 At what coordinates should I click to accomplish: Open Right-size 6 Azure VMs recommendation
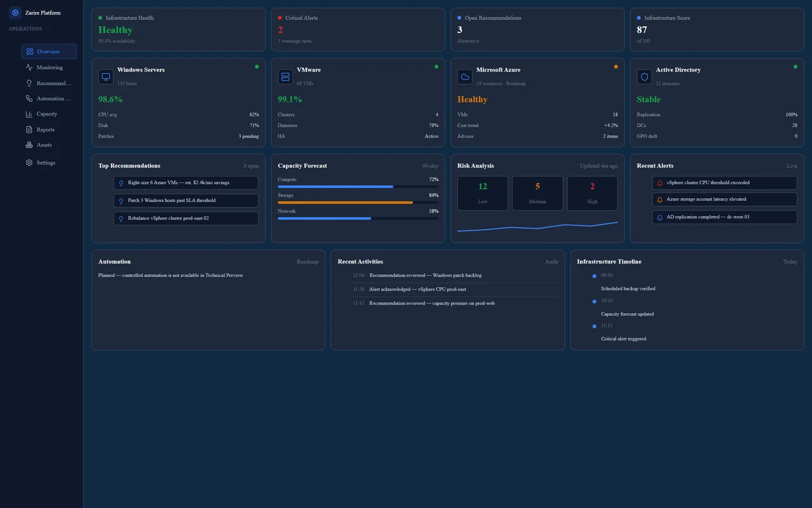(186, 183)
